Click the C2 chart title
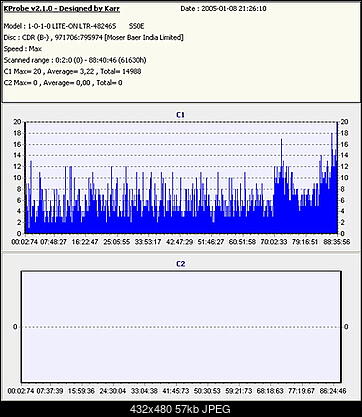Screen dimensions: 362x417 [180, 264]
